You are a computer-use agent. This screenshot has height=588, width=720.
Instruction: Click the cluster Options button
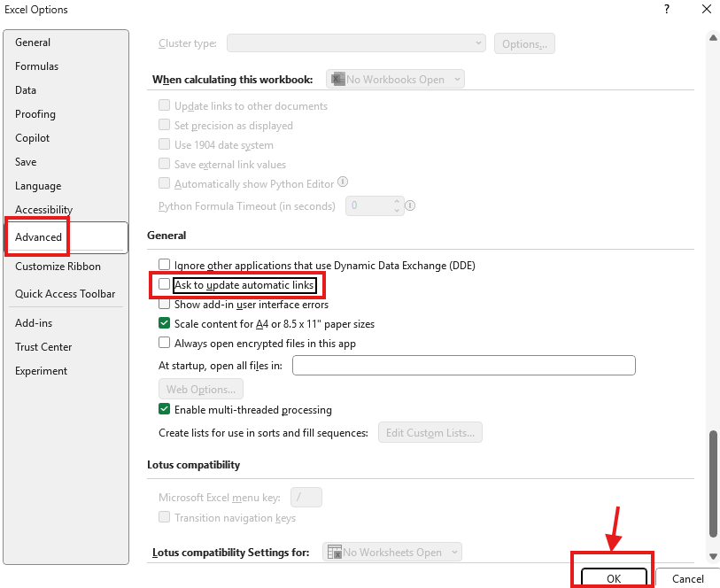[524, 43]
